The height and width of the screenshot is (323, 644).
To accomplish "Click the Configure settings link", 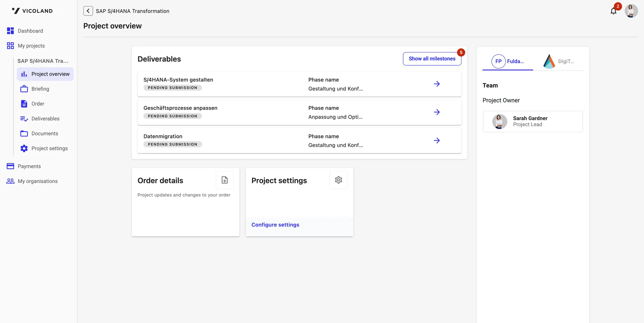I will [275, 225].
